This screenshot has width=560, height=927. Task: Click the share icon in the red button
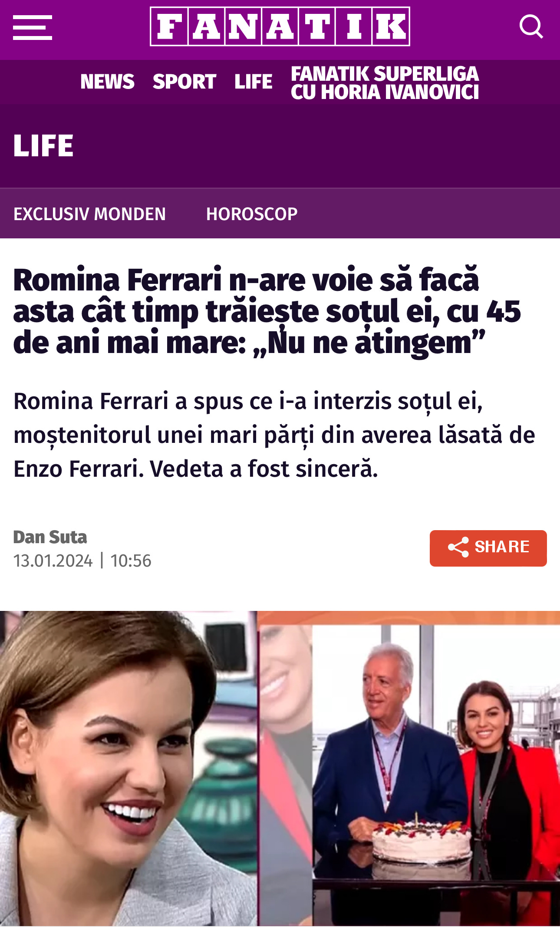(458, 547)
